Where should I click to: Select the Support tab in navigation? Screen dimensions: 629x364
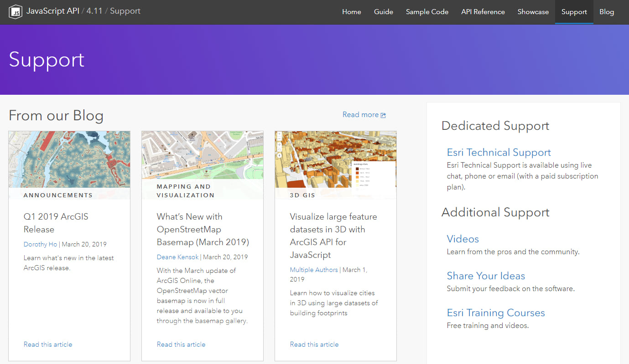click(574, 12)
